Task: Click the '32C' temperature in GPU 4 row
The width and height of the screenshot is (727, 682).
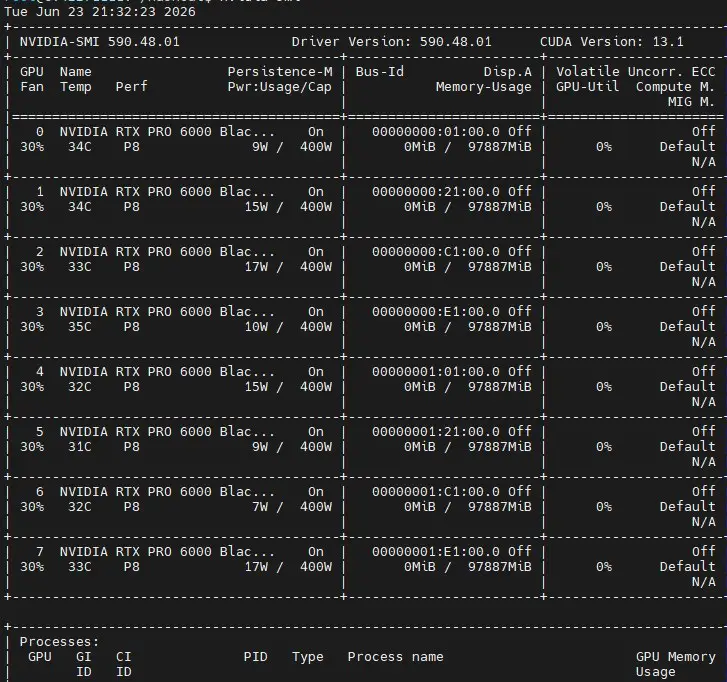Action: click(80, 387)
